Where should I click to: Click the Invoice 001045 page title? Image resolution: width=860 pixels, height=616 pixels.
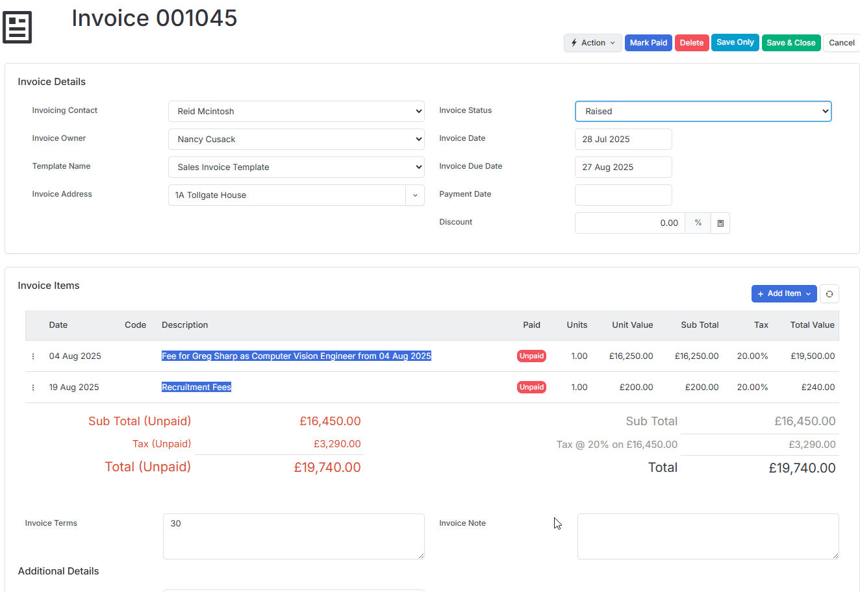[x=155, y=18]
